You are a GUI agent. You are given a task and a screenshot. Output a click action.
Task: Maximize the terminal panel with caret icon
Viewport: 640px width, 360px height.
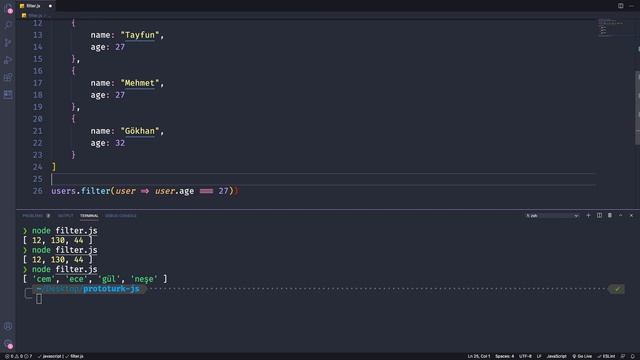pyautogui.click(x=620, y=216)
